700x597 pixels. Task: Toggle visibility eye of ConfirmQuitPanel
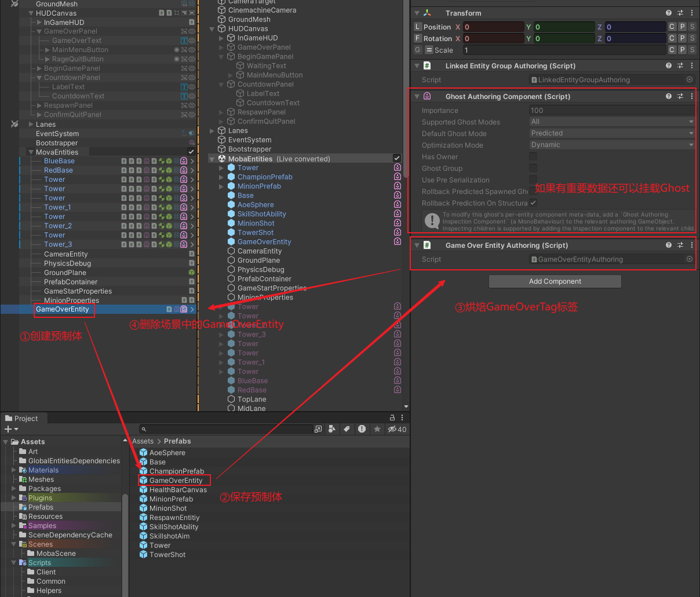pyautogui.click(x=192, y=115)
